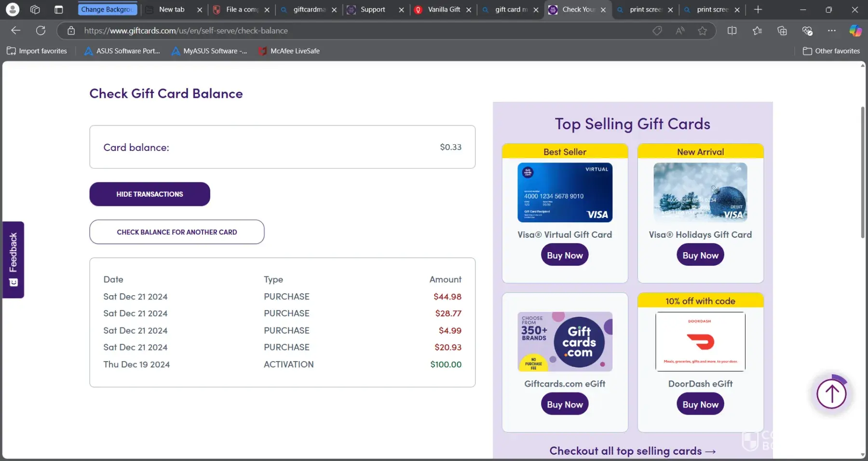868x461 pixels.
Task: Open the browser profile avatar icon
Action: pyautogui.click(x=13, y=10)
